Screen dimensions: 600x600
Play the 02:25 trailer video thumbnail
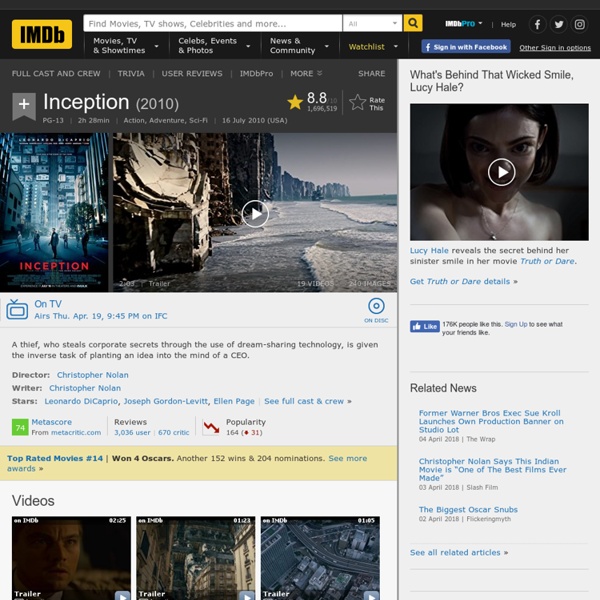point(71,558)
